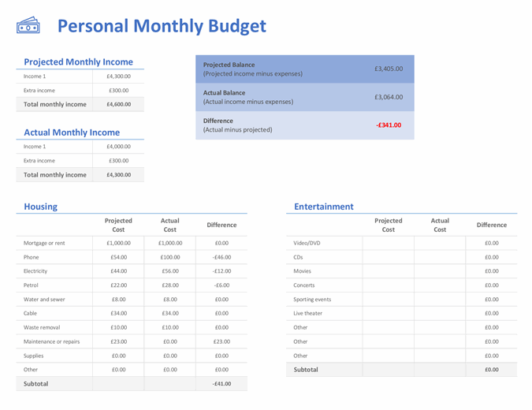
Task: Click the Entertainment Subtotal label
Action: pyautogui.click(x=306, y=369)
